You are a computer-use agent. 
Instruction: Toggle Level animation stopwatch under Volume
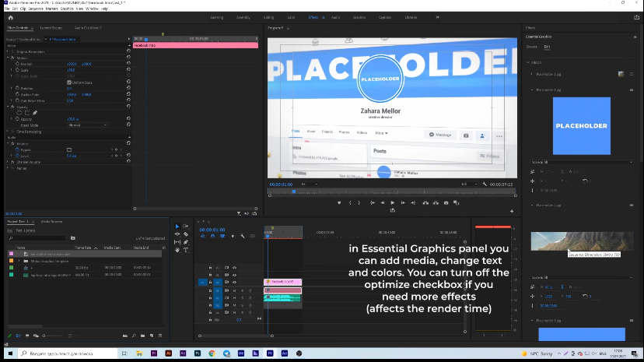tap(17, 156)
